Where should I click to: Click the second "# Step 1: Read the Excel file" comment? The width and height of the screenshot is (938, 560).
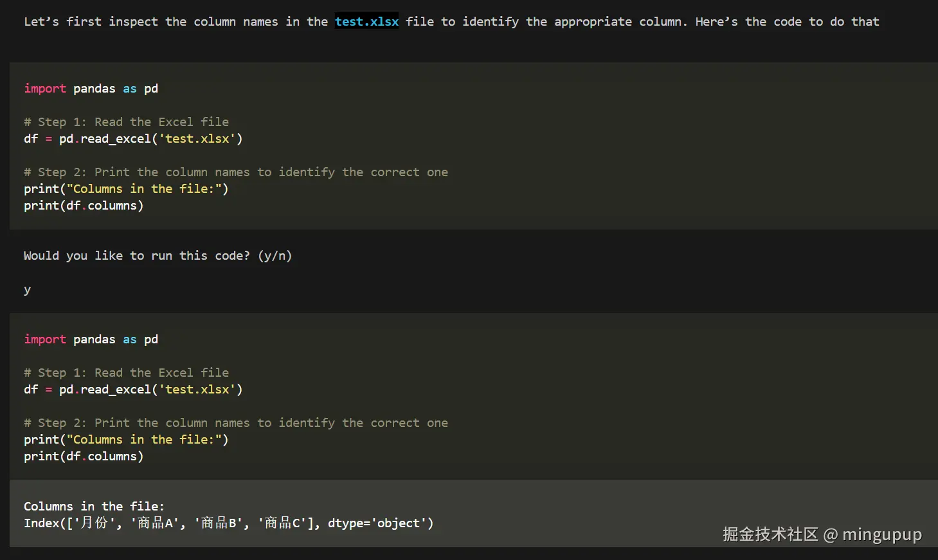[x=126, y=373]
